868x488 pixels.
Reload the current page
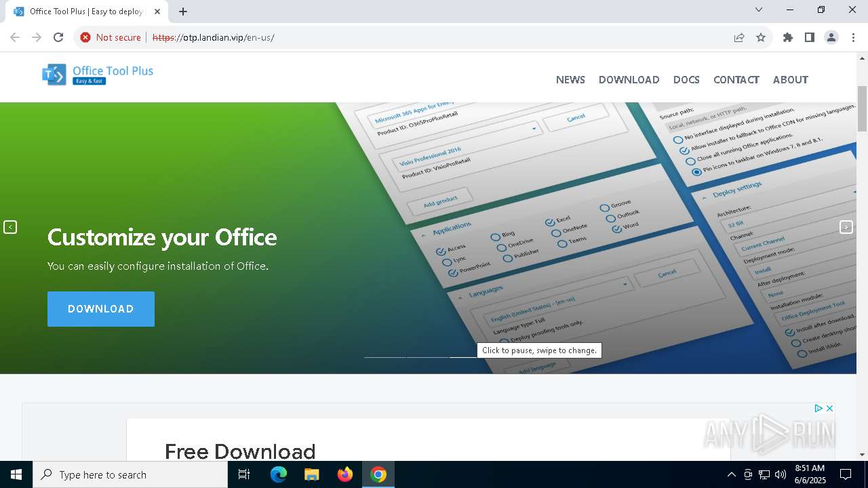tap(58, 37)
